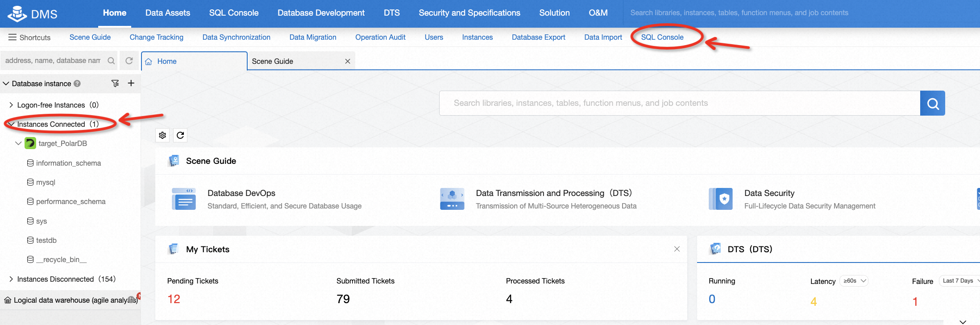980x325 pixels.
Task: Click the Database instance help question icon
Action: point(77,83)
